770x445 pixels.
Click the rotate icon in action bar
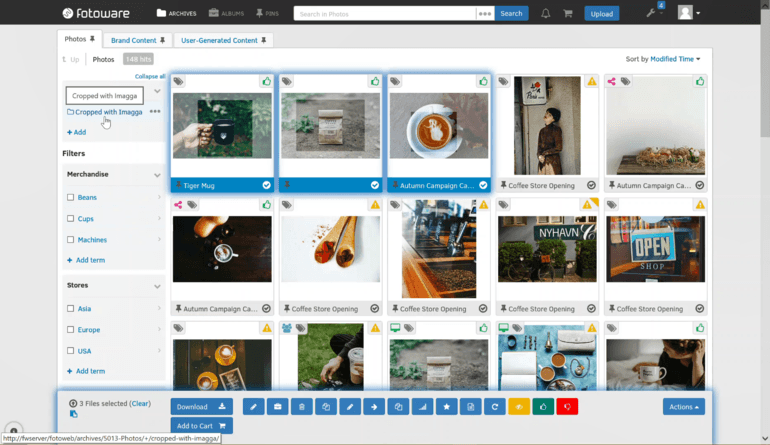coord(495,407)
